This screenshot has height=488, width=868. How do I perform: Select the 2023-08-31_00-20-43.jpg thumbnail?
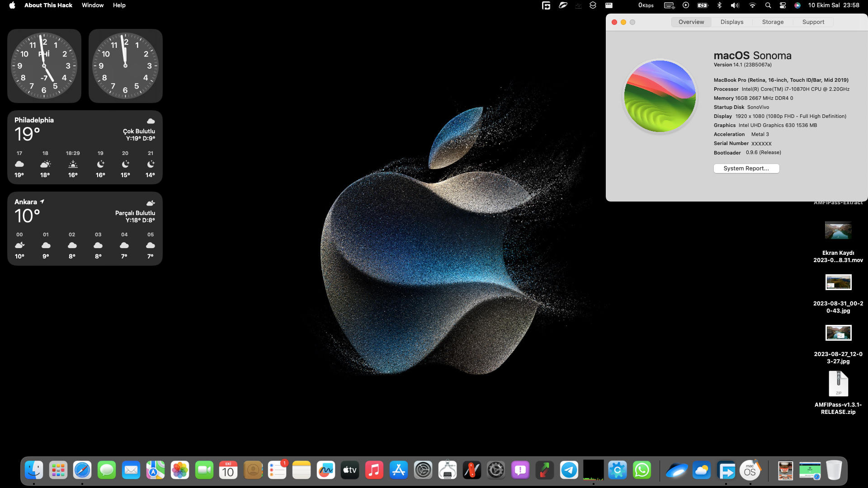pyautogui.click(x=838, y=282)
